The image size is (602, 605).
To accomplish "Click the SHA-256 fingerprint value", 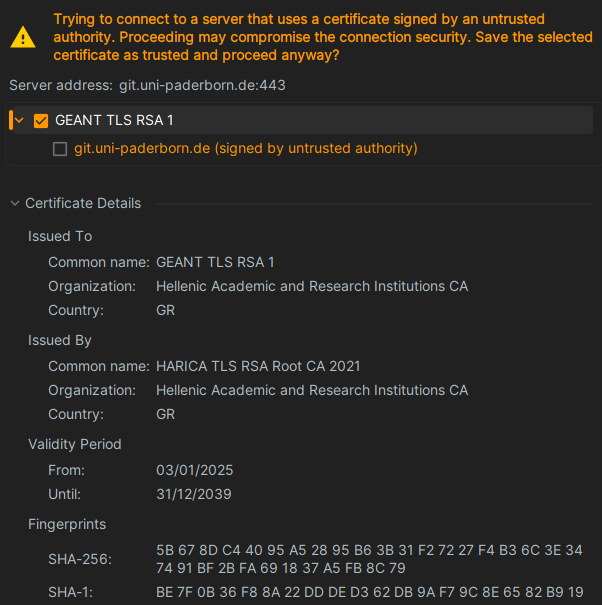I will point(369,559).
